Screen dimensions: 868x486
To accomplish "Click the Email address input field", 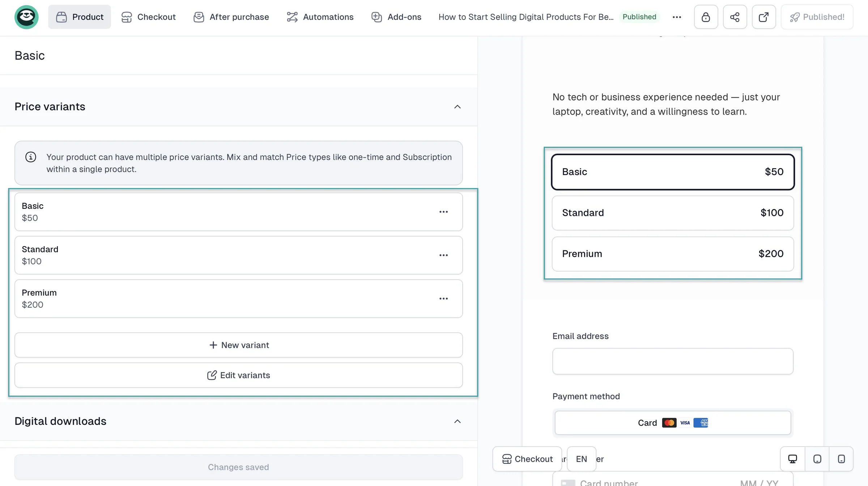I will point(673,361).
